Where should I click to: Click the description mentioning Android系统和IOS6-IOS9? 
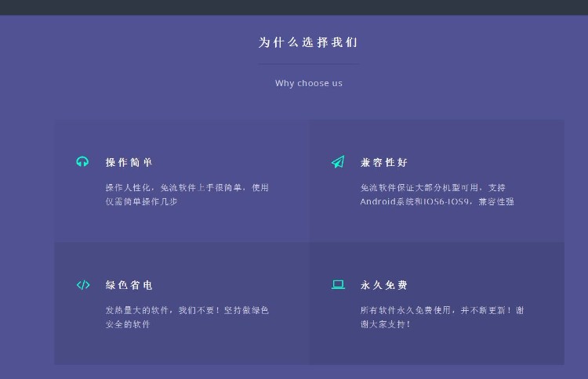[437, 194]
